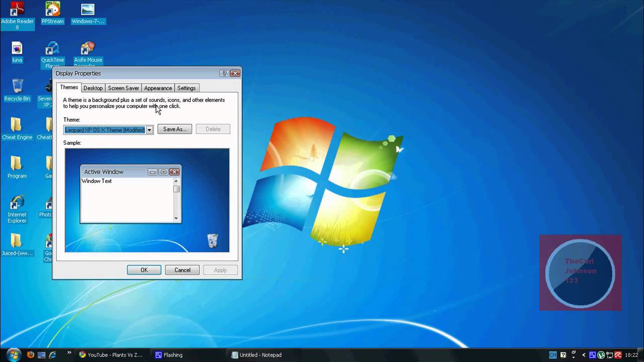Viewport: 644px width, 362px height.
Task: Select the Juiced folder icon
Action: pos(17,245)
